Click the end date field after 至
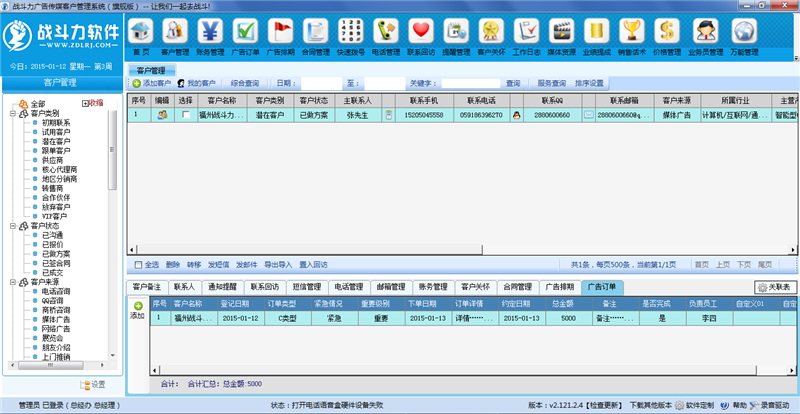 [x=385, y=83]
